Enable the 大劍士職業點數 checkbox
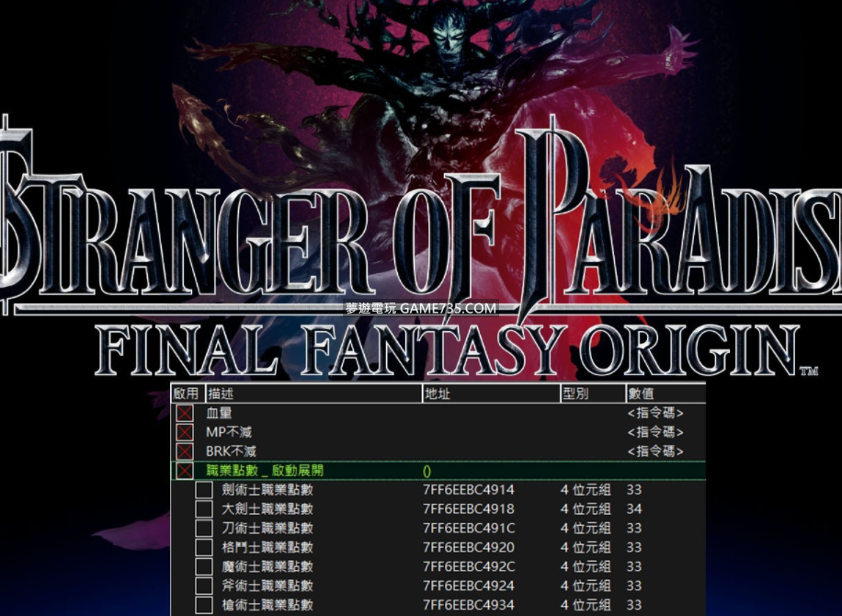This screenshot has width=842, height=616. pyautogui.click(x=203, y=509)
